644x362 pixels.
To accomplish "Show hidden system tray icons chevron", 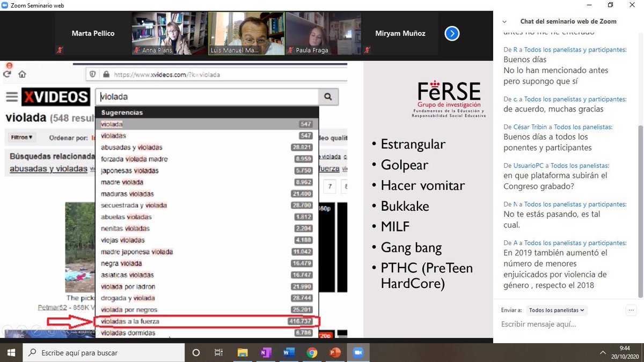I will (x=603, y=352).
